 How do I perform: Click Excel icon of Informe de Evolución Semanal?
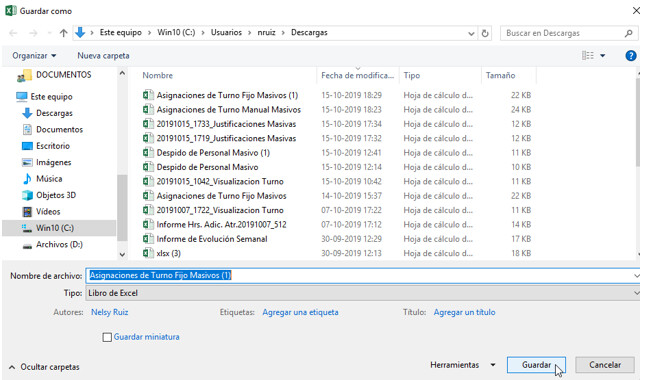click(x=148, y=239)
